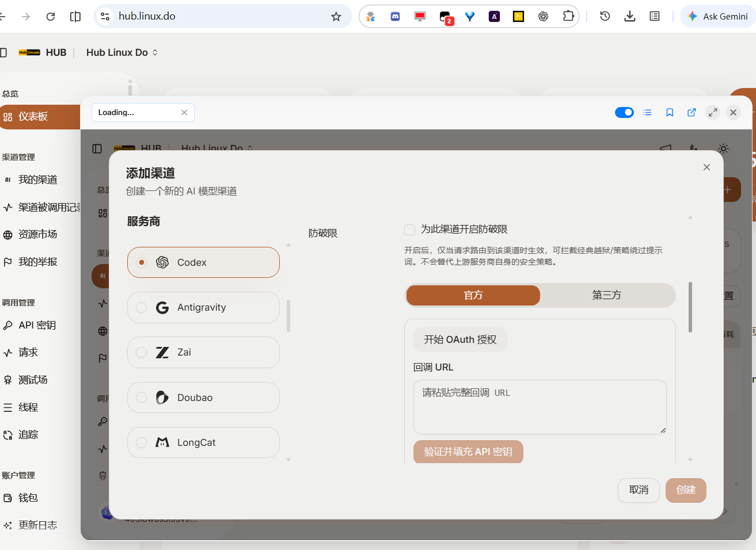Click the list icon in popup header

648,112
